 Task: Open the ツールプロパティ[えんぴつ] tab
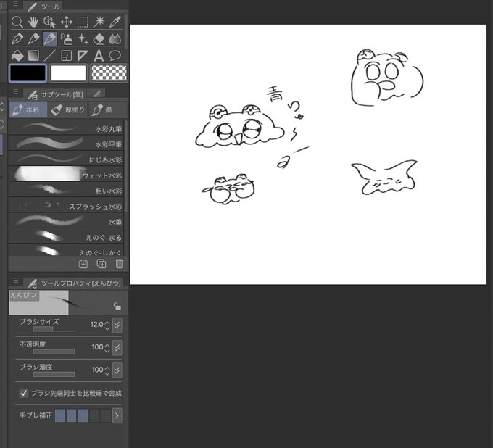[x=73, y=283]
